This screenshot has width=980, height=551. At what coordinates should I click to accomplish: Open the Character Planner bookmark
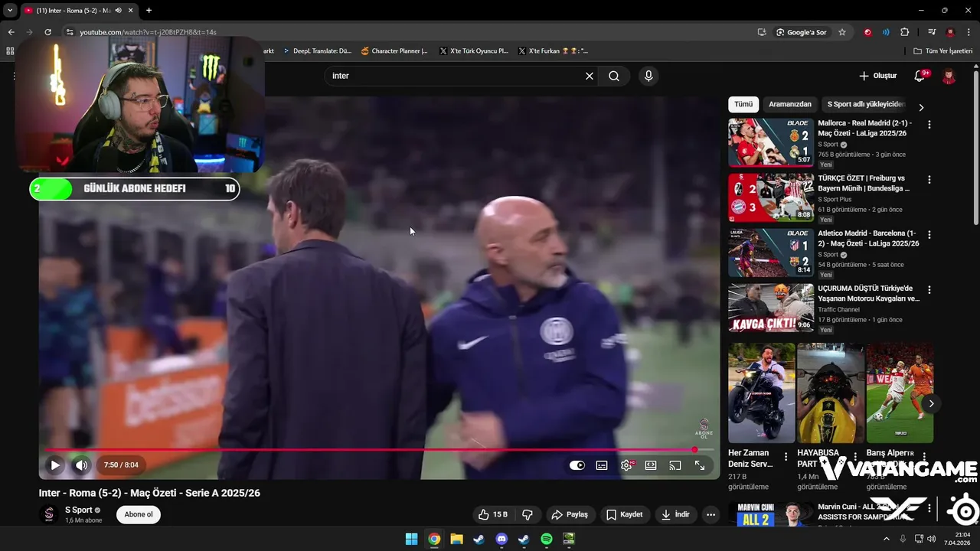(394, 51)
